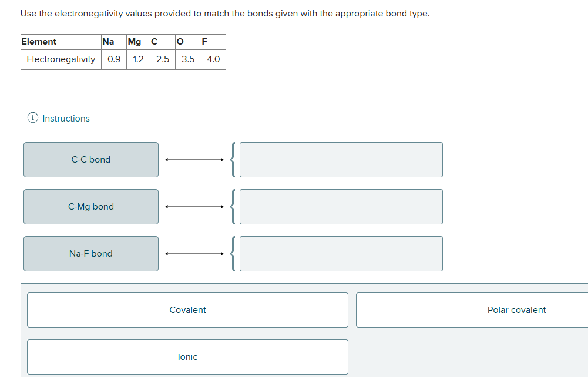Click the Element header cell in the table

click(x=61, y=42)
